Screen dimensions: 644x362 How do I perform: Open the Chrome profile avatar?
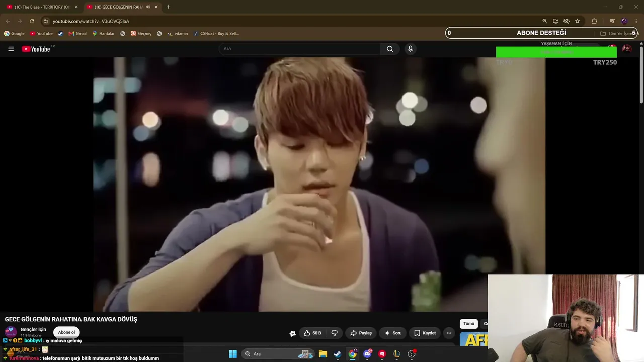click(624, 21)
